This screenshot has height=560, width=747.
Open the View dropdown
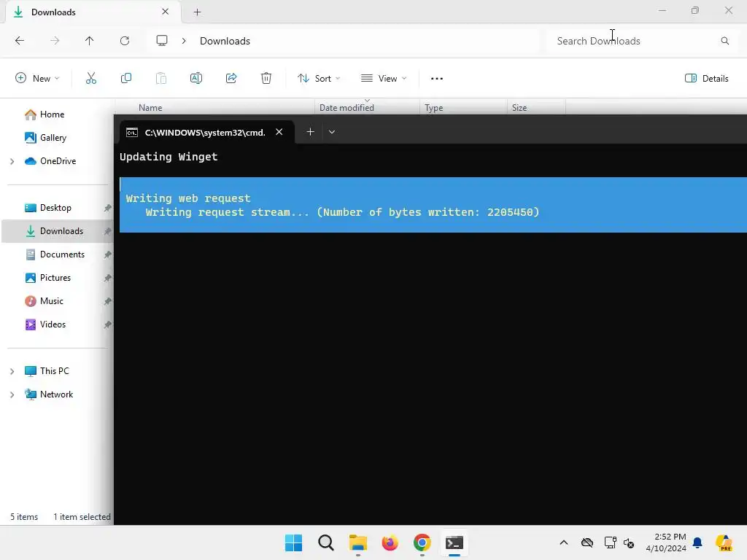click(384, 78)
